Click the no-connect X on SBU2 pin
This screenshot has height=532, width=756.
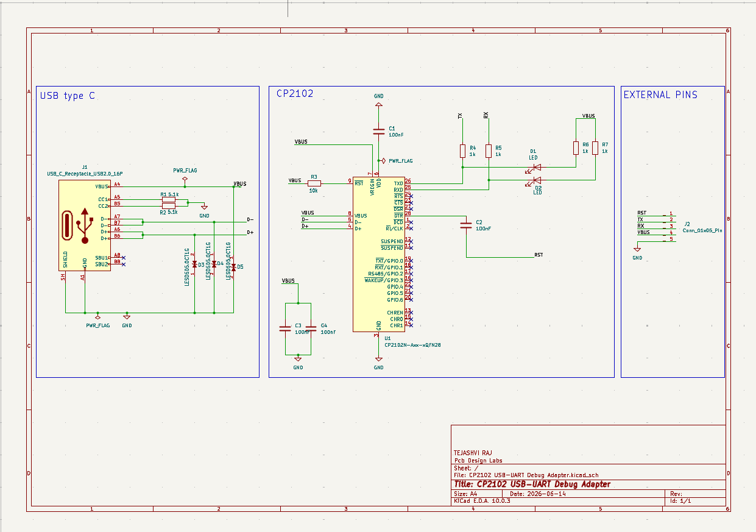(x=124, y=264)
